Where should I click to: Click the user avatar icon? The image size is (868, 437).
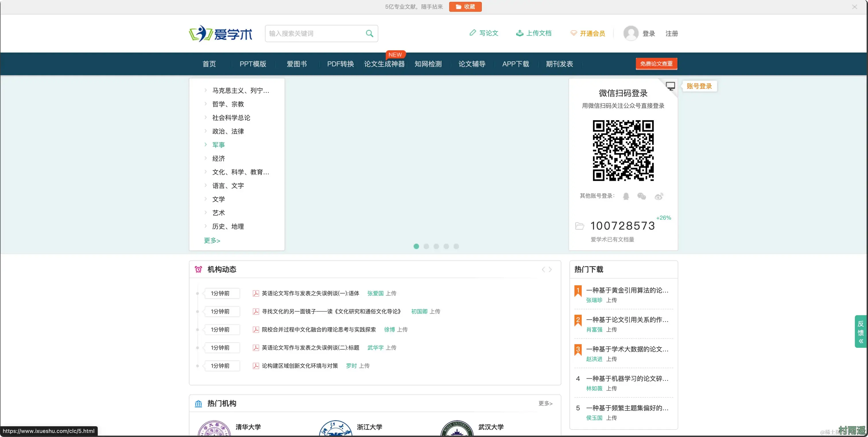point(630,33)
